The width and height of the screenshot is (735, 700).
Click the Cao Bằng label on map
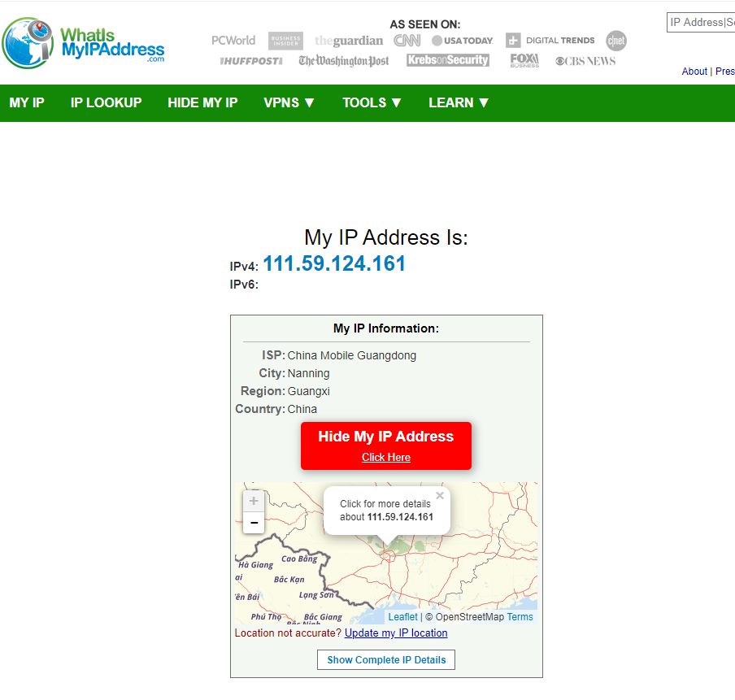click(x=299, y=559)
